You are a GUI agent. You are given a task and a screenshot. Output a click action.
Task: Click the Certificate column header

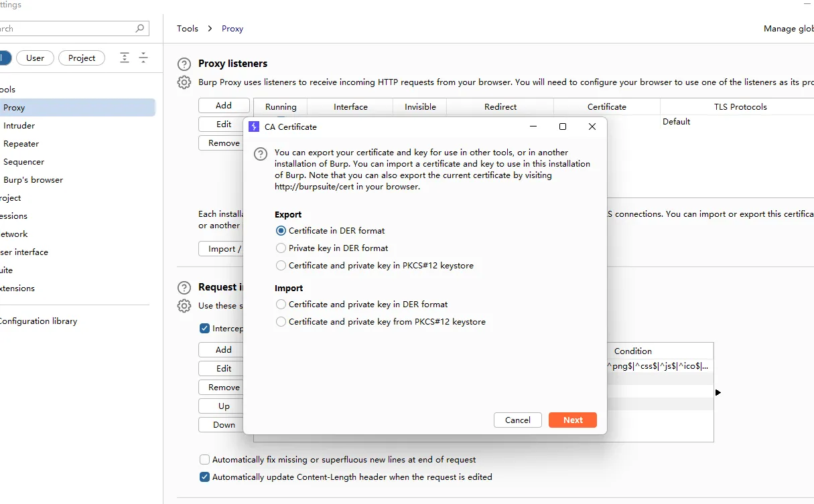607,107
